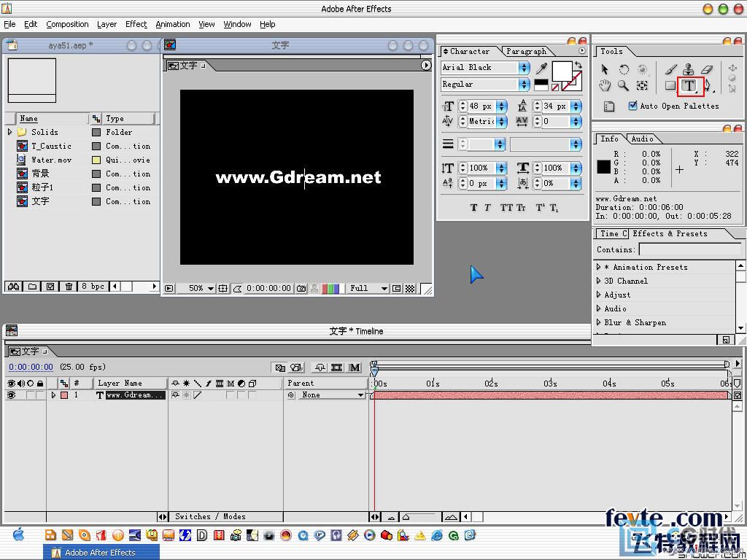Pick a color with the Character eyedropper

click(x=541, y=68)
